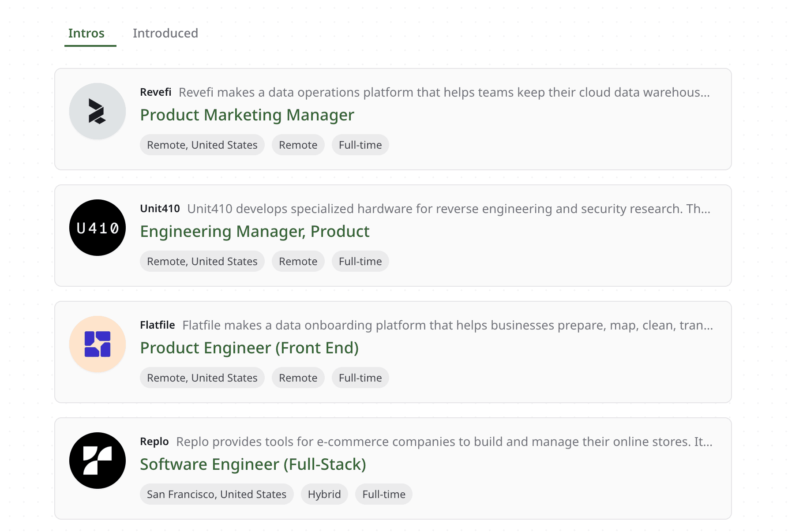Click the Replo black circular logo
This screenshot has width=788, height=532.
pos(97,461)
